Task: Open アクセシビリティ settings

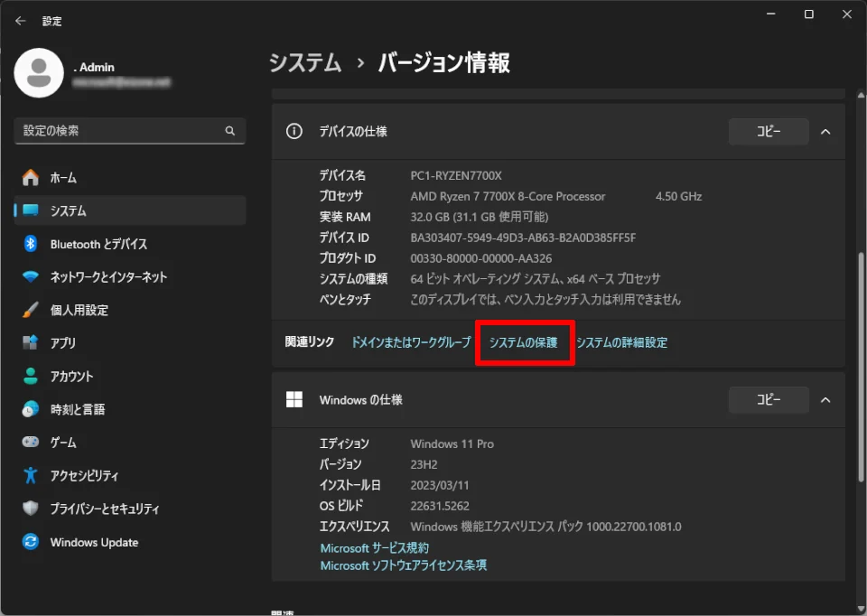Action: [130, 475]
